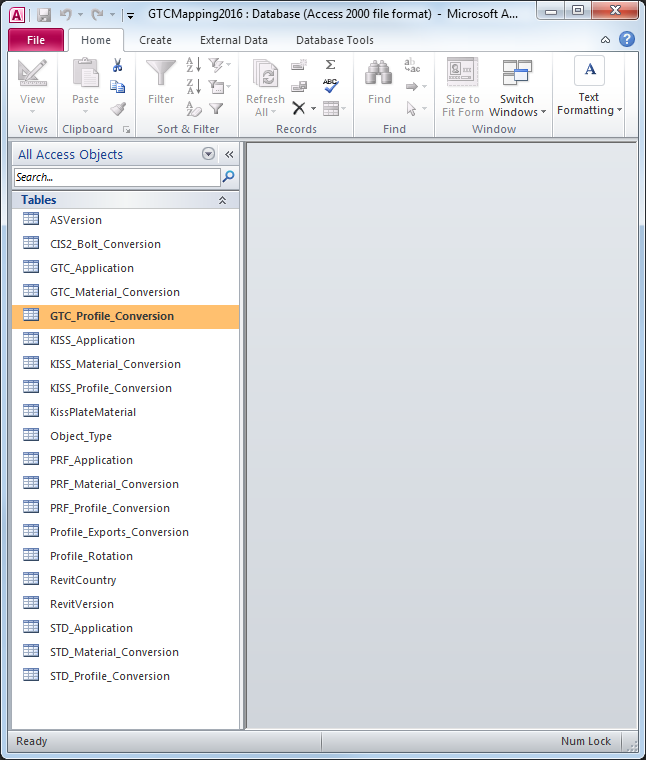This screenshot has width=646, height=760.
Task: Collapse the Tables group
Action: (x=222, y=200)
